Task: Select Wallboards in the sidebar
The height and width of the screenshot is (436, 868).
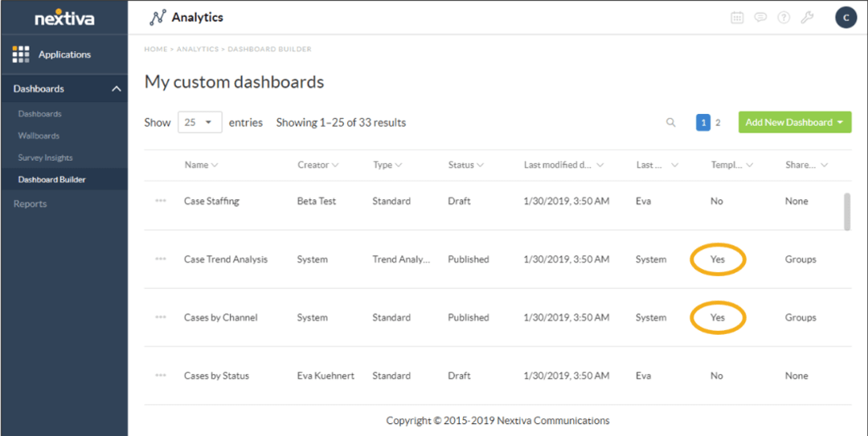Action: point(39,136)
